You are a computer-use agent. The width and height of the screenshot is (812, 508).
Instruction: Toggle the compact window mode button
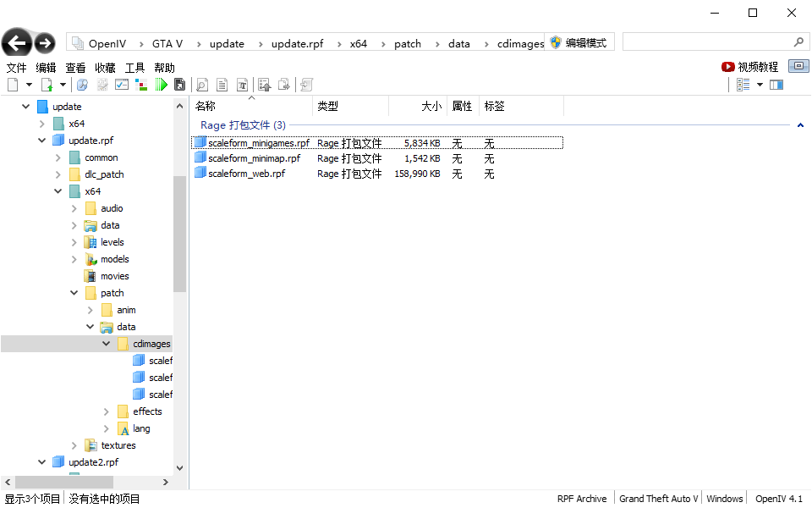798,66
